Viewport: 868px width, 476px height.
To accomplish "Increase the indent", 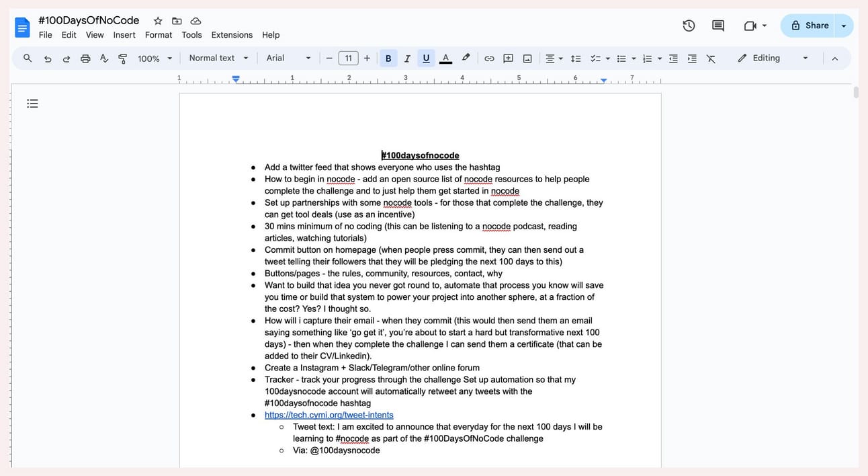I will (x=692, y=58).
